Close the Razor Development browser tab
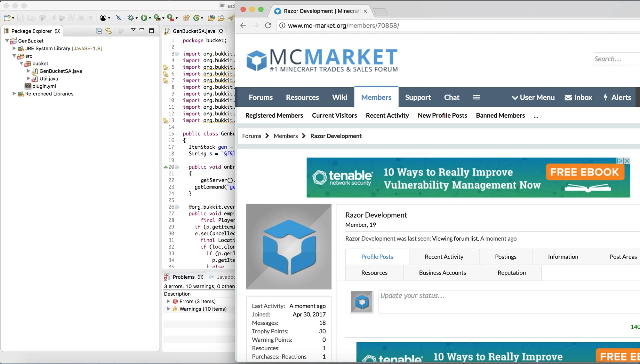The image size is (640, 364). pyautogui.click(x=365, y=11)
